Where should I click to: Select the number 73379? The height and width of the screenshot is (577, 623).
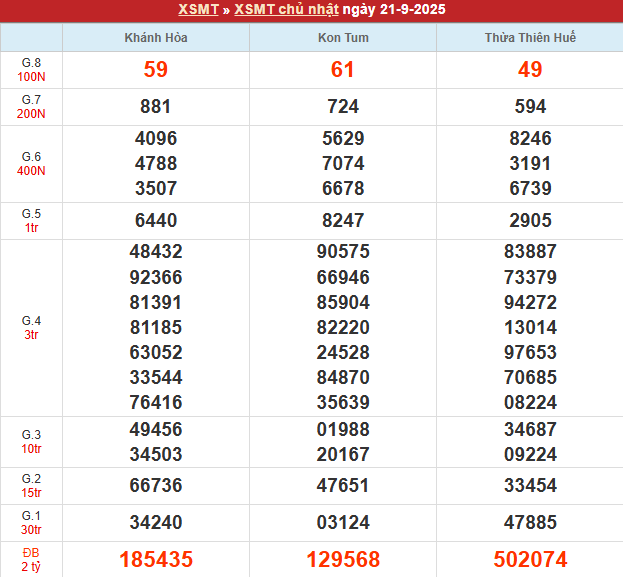[530, 277]
